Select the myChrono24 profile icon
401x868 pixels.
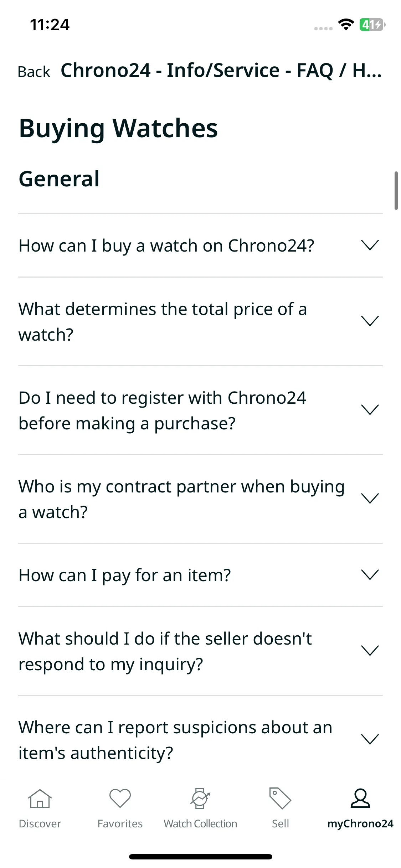(x=360, y=798)
